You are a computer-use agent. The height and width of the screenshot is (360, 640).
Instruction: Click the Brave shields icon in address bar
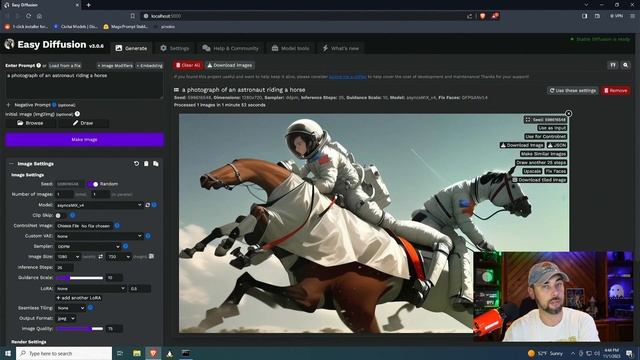coord(482,16)
